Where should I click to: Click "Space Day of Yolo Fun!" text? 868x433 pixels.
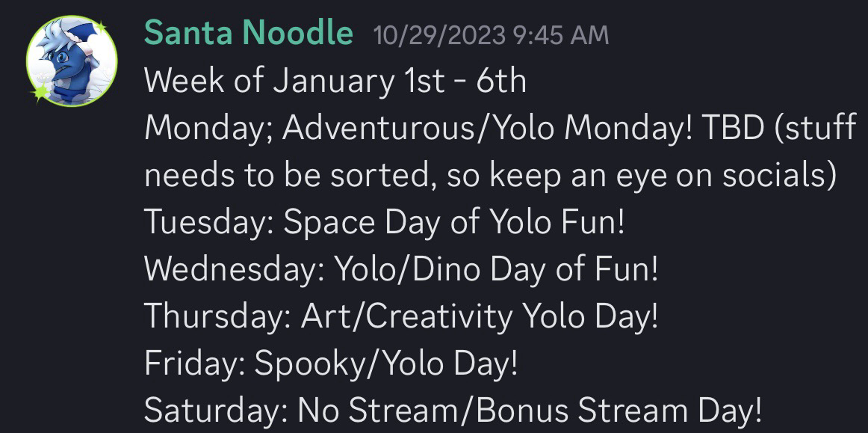[x=454, y=222]
